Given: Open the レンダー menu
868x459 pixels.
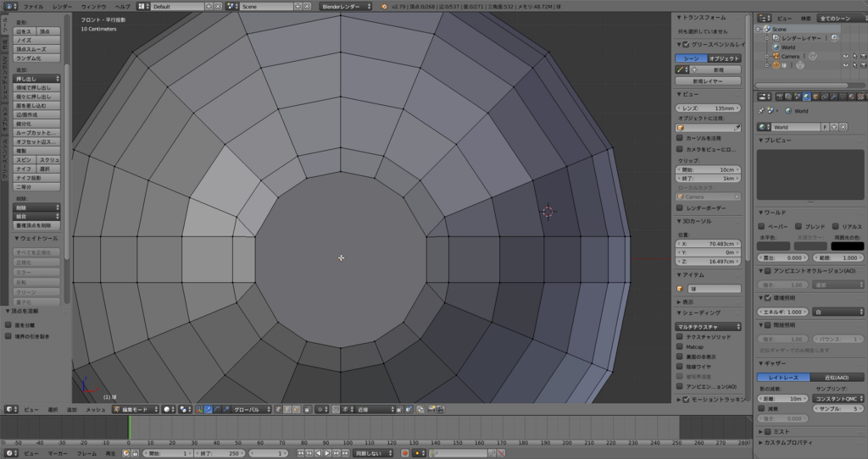Looking at the screenshot, I should click(x=62, y=7).
